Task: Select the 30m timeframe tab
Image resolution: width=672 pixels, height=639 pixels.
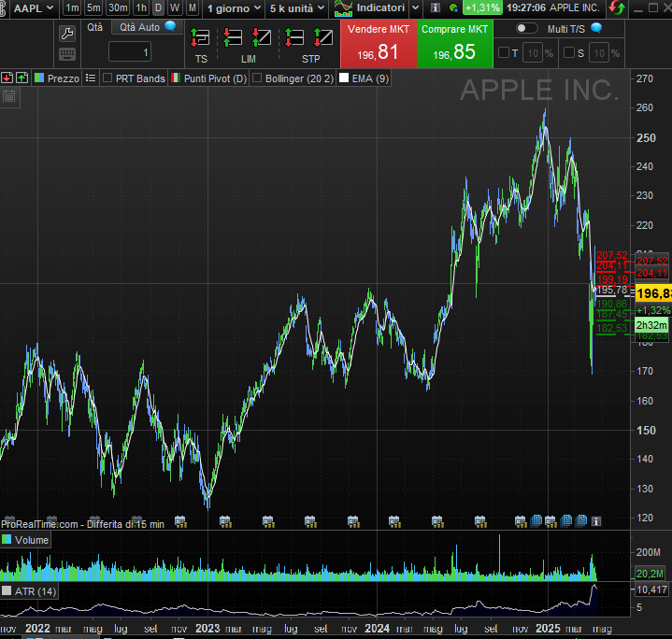Action: coord(118,7)
